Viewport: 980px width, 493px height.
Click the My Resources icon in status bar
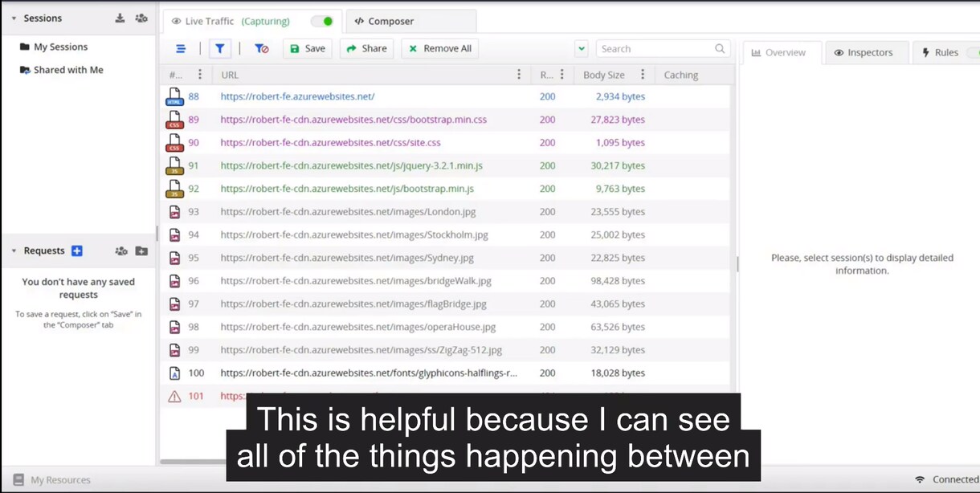click(18, 480)
